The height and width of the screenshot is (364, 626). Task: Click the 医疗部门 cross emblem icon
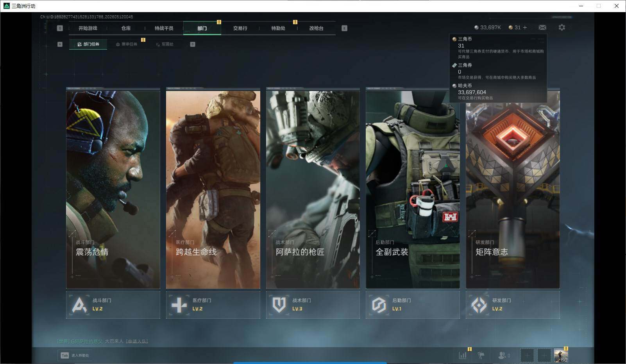179,305
